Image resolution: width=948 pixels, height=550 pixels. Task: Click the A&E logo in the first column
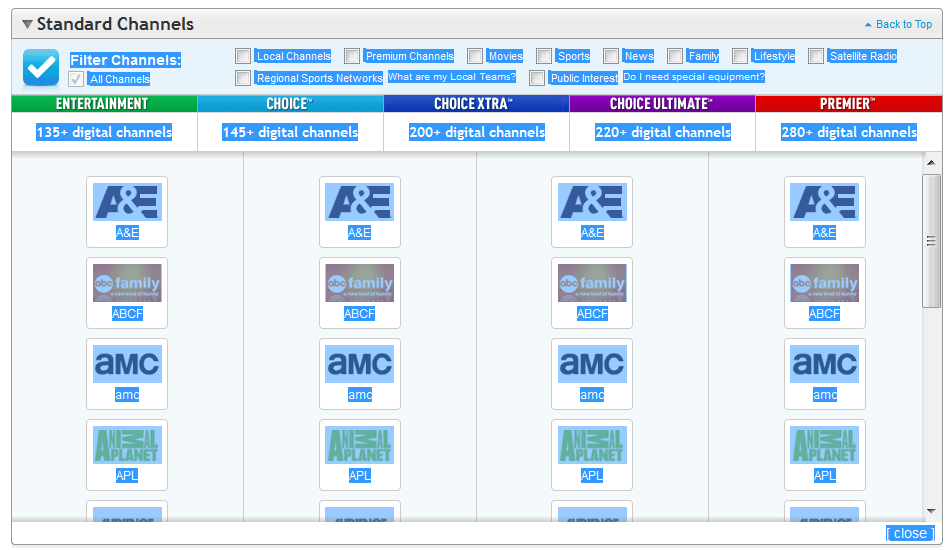[x=127, y=202]
